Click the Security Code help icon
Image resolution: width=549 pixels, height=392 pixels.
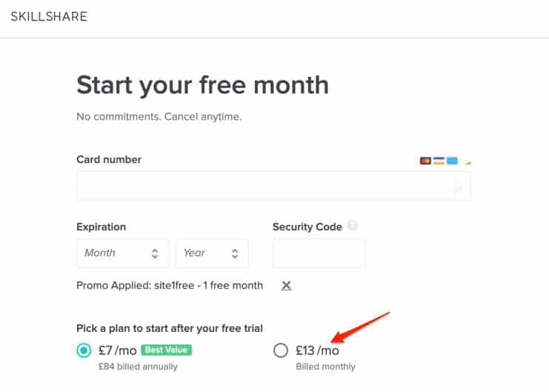point(352,226)
